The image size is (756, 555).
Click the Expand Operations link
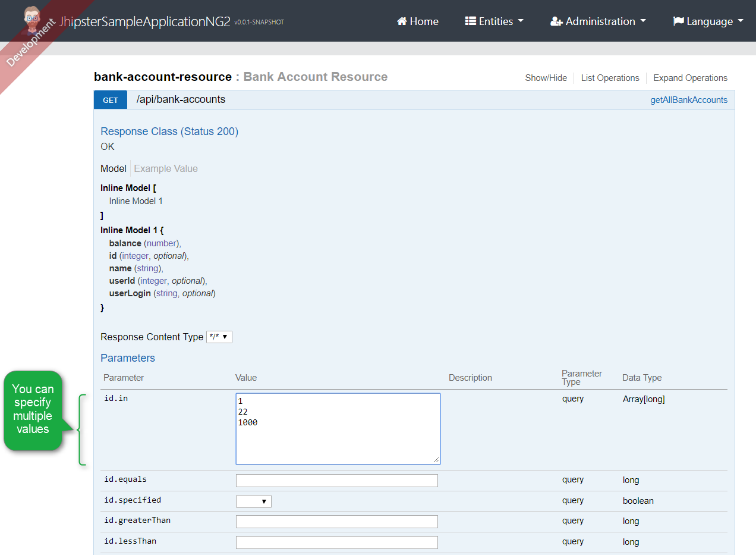coord(690,78)
